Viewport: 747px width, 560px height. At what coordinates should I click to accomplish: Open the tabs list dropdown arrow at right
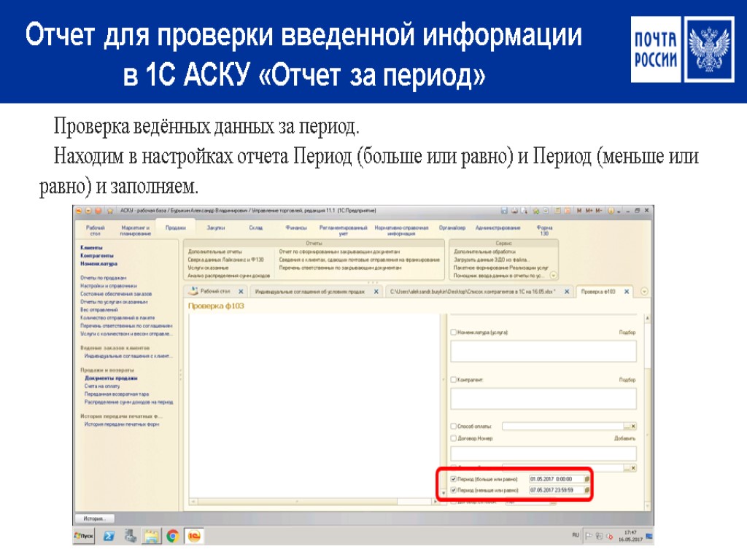click(x=645, y=292)
